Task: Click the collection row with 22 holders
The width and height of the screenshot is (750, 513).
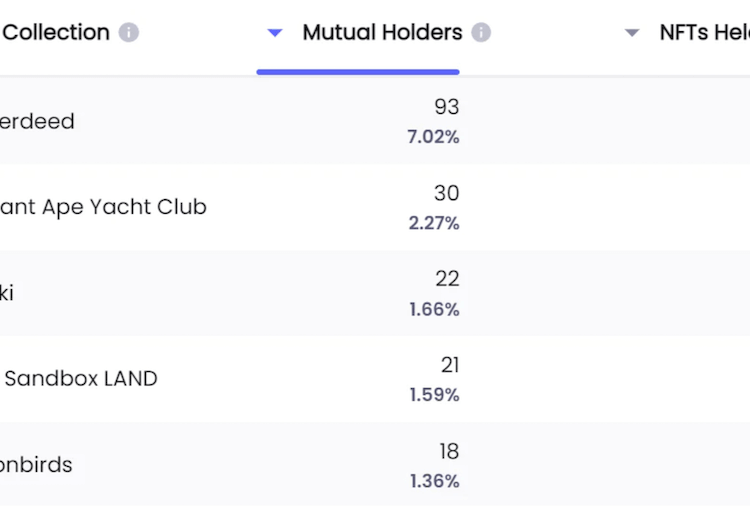Action: 8,293
